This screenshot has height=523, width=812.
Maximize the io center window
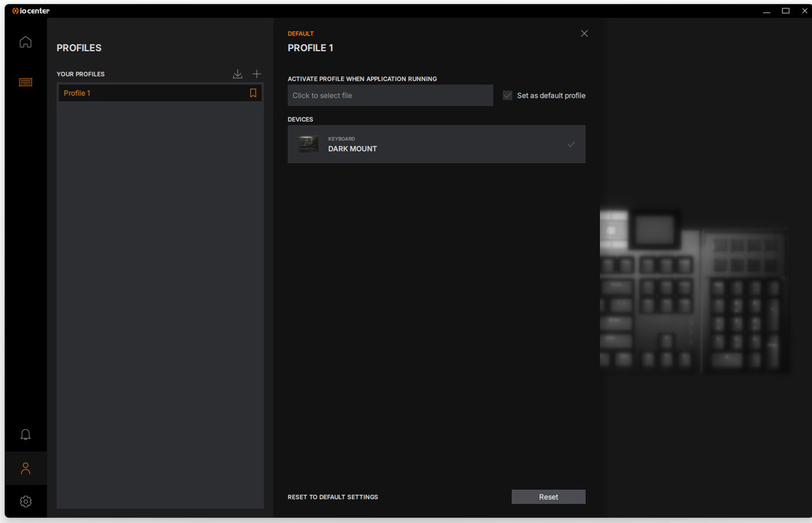point(785,11)
